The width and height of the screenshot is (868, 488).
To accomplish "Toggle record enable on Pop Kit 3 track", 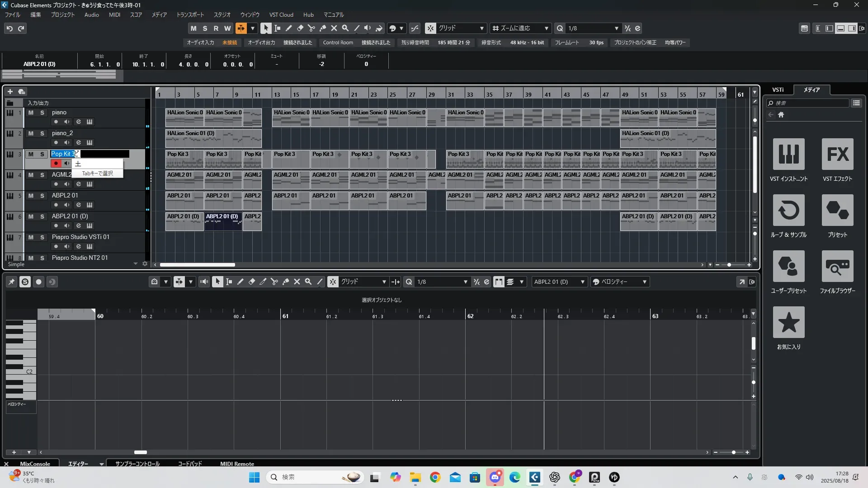I will click(x=56, y=163).
